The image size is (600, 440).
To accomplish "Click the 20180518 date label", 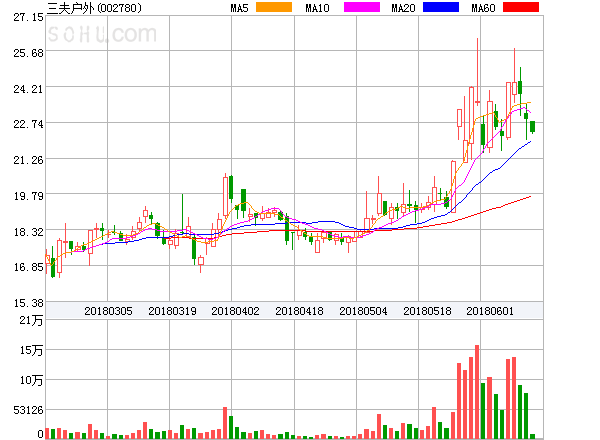I will 427,311.
